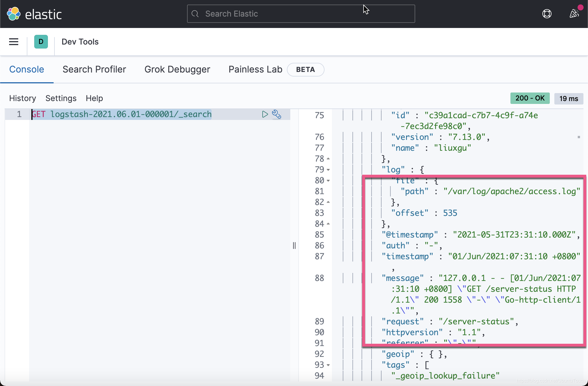The image size is (588, 386).
Task: Click the panel resize handle
Action: [294, 246]
